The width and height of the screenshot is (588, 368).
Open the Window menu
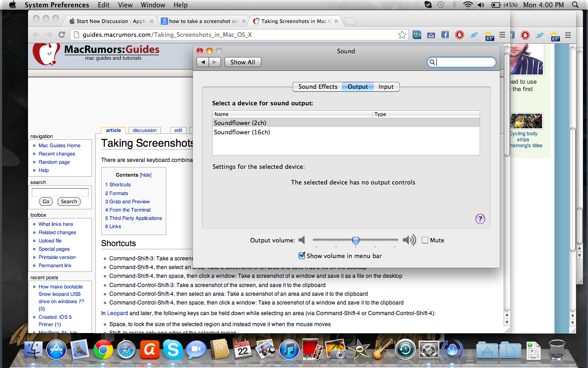tap(153, 5)
